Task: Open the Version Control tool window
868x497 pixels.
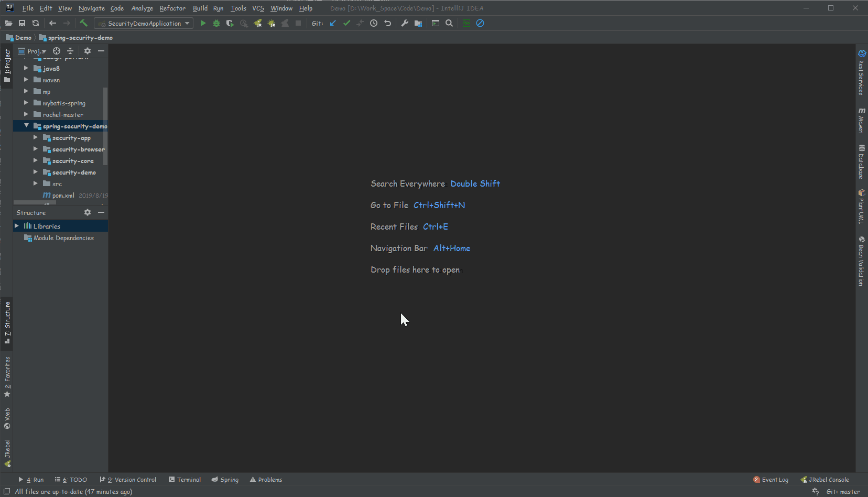Action: click(x=128, y=480)
